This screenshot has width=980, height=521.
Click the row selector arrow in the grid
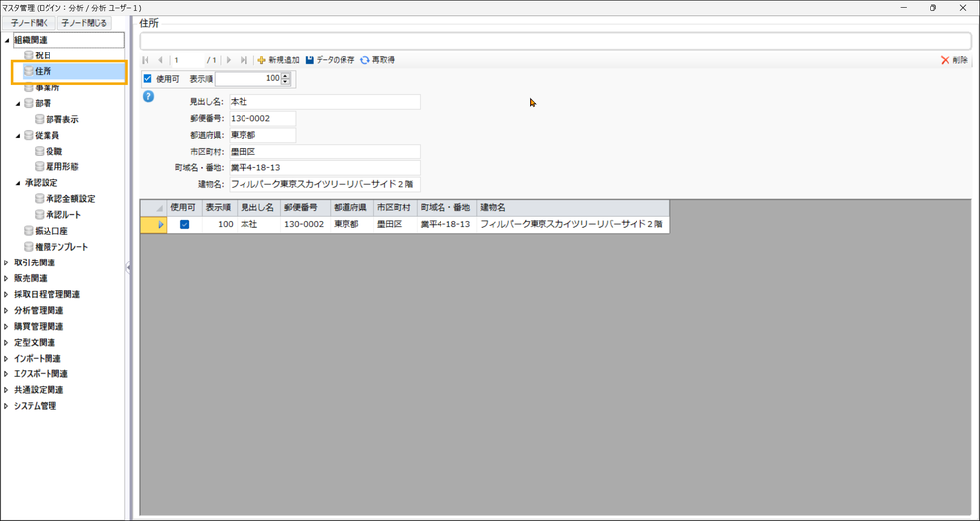(x=161, y=225)
